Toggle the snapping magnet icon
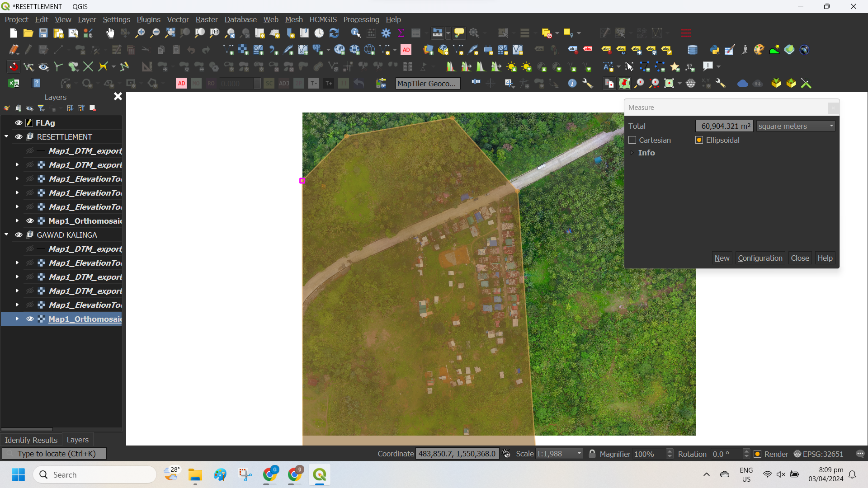868x488 pixels. [14, 67]
